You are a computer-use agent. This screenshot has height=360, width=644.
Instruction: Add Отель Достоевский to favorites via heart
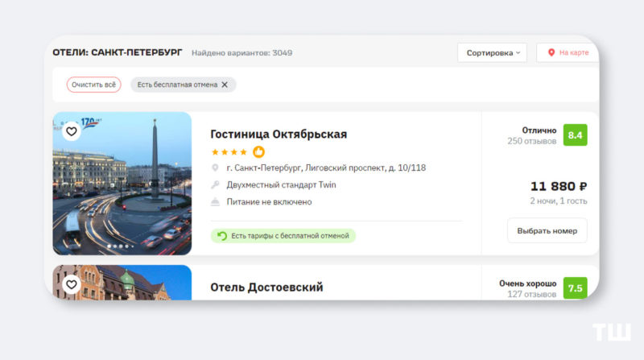click(72, 284)
